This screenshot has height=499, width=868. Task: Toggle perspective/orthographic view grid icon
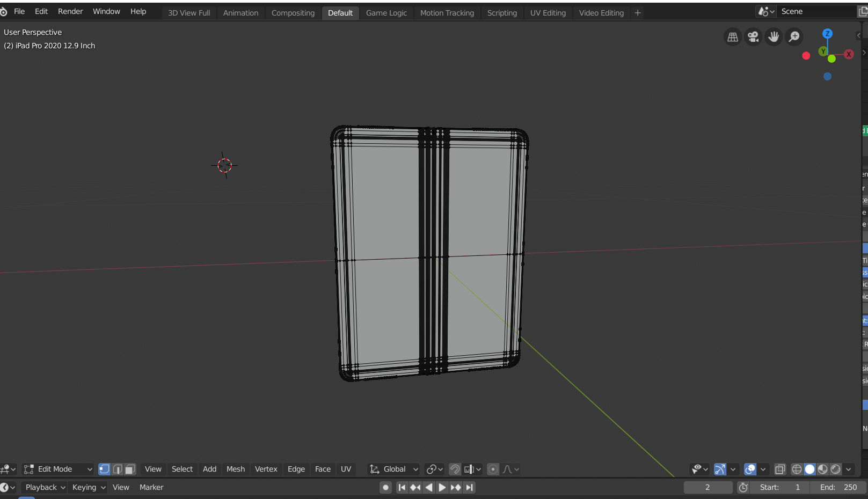732,36
